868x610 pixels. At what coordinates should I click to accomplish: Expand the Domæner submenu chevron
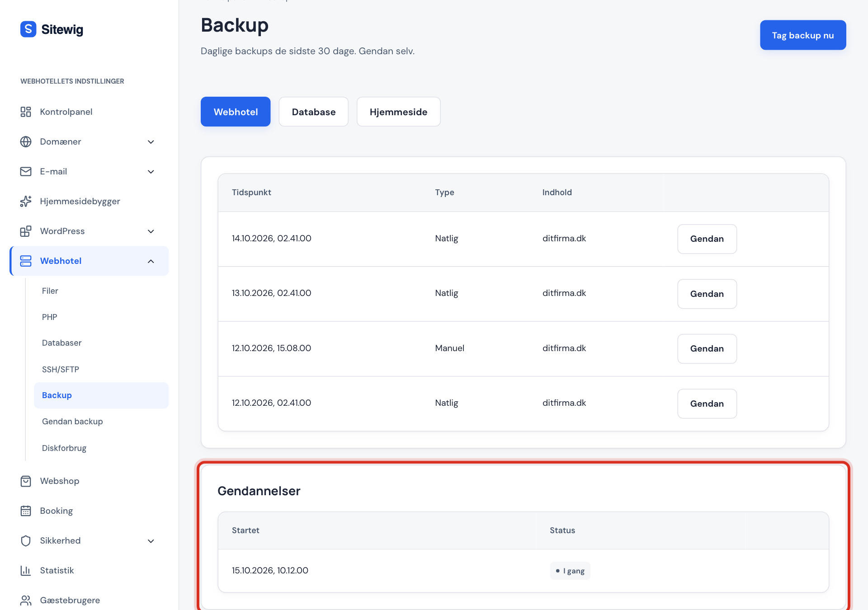(x=151, y=142)
